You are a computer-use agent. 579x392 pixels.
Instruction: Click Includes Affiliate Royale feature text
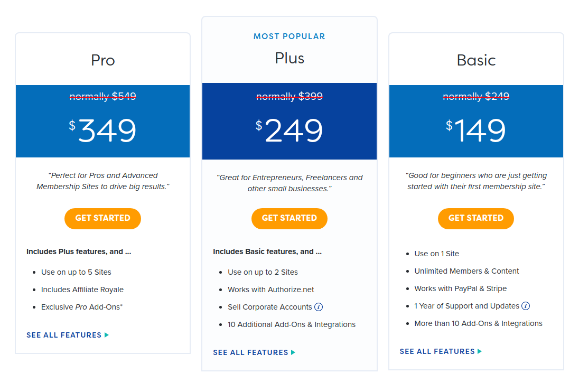coord(82,290)
